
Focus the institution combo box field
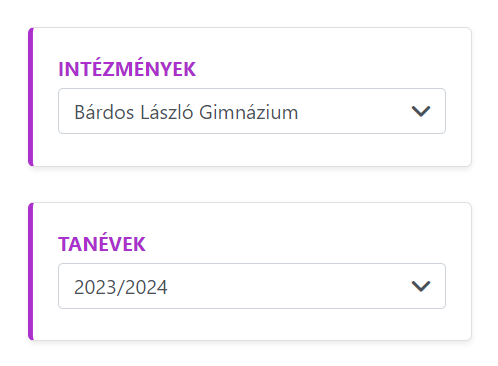(252, 111)
